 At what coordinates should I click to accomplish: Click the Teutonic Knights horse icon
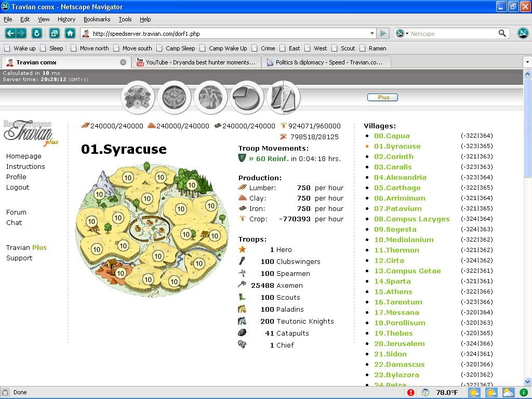pos(242,321)
